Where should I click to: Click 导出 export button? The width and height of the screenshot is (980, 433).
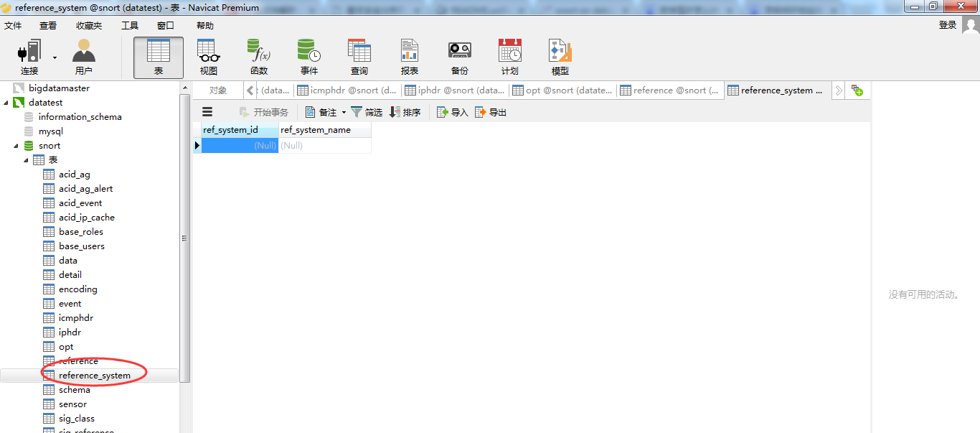click(x=491, y=112)
